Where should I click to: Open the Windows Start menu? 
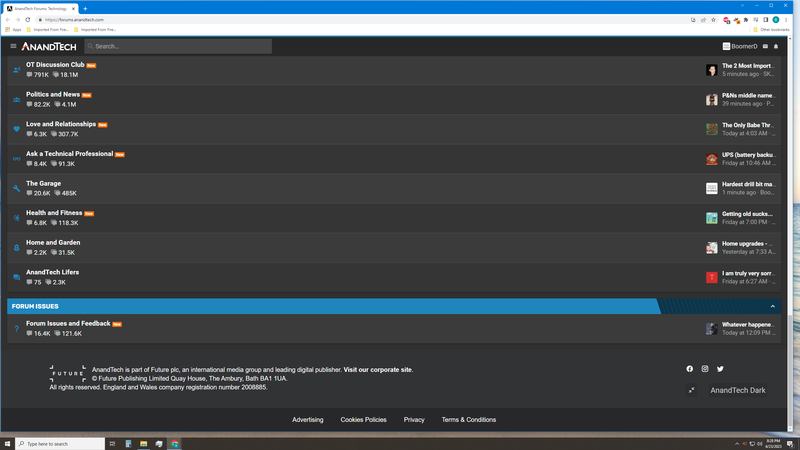[7, 444]
